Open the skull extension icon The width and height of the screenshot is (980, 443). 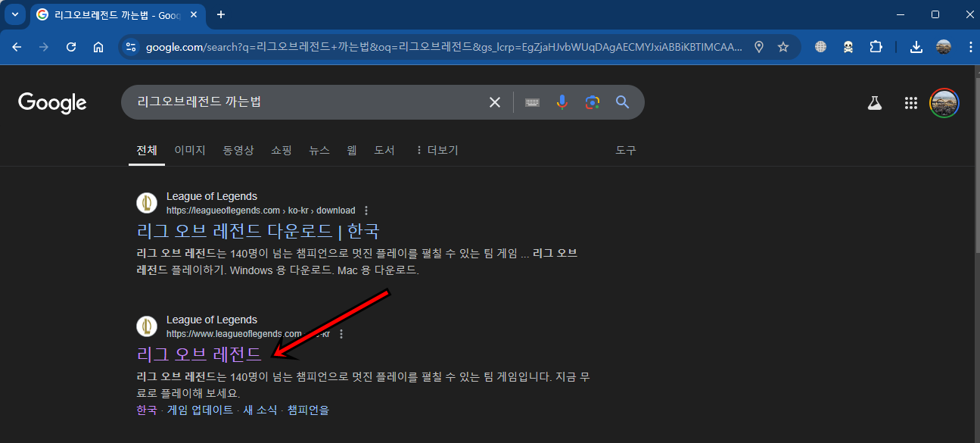pos(848,47)
